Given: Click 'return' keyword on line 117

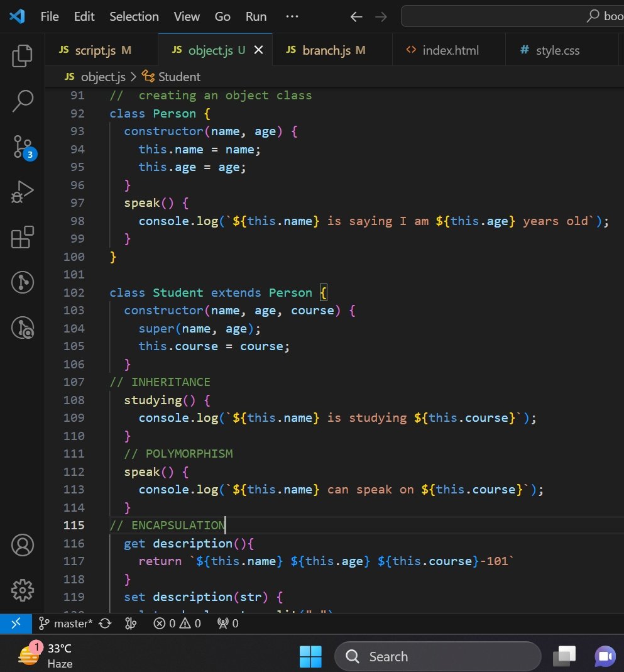Looking at the screenshot, I should [160, 561].
